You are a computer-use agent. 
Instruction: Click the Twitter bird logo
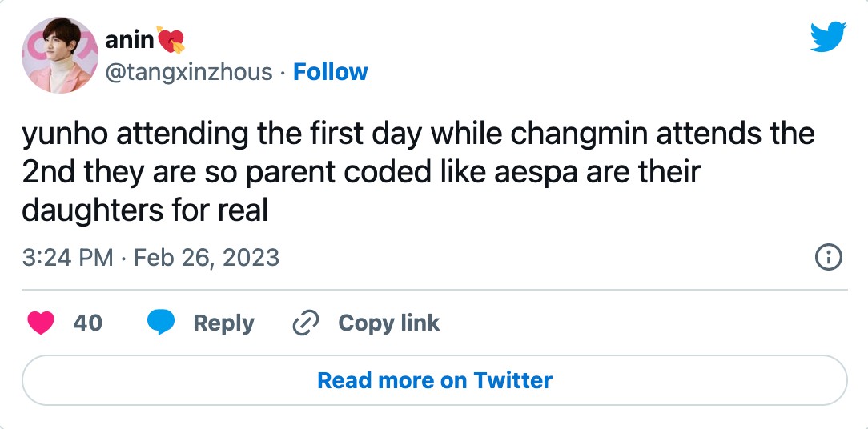point(827,38)
